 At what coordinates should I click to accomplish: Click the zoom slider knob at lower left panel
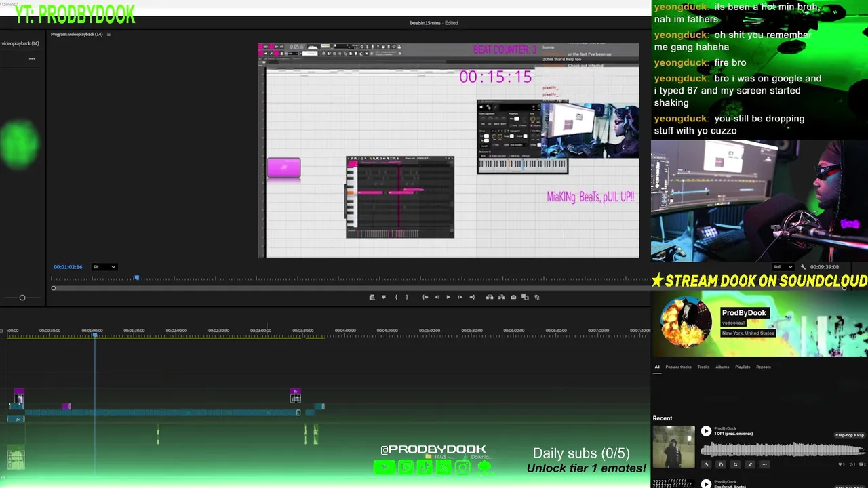pos(22,298)
